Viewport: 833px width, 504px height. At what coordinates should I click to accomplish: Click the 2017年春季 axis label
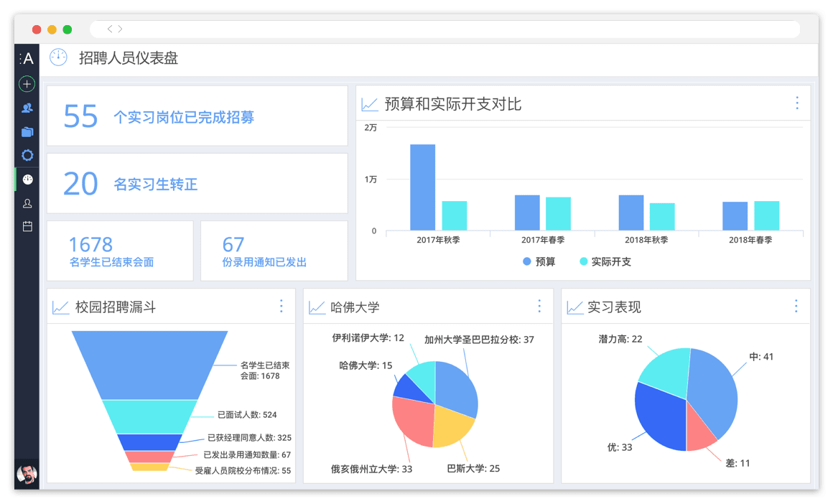tap(543, 240)
